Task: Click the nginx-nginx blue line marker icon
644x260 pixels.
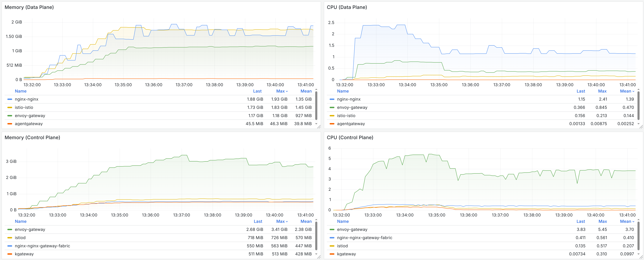Action: click(x=9, y=99)
